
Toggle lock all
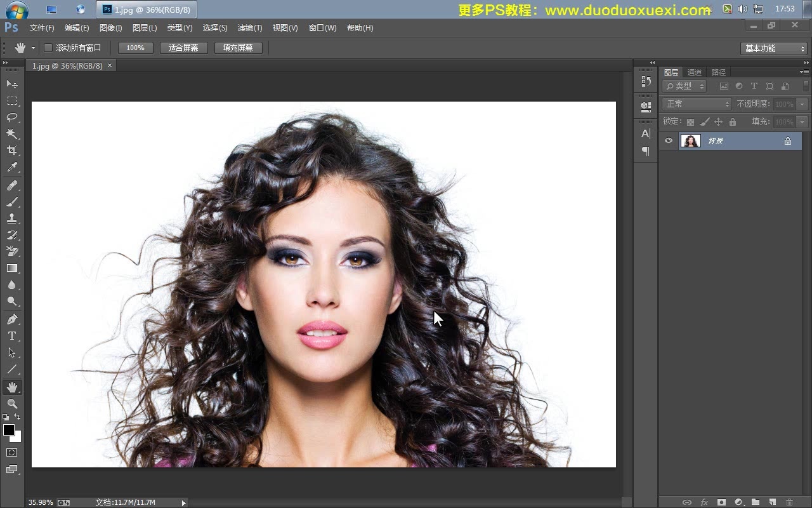coord(733,122)
